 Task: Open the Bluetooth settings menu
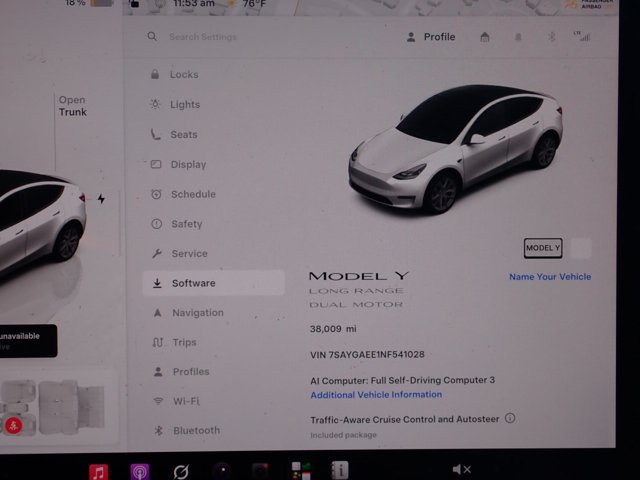(187, 431)
